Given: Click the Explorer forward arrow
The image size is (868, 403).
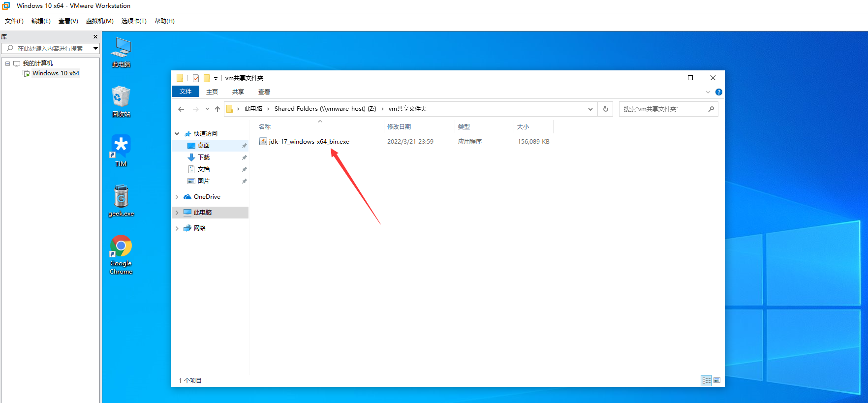Looking at the screenshot, I should [x=196, y=109].
